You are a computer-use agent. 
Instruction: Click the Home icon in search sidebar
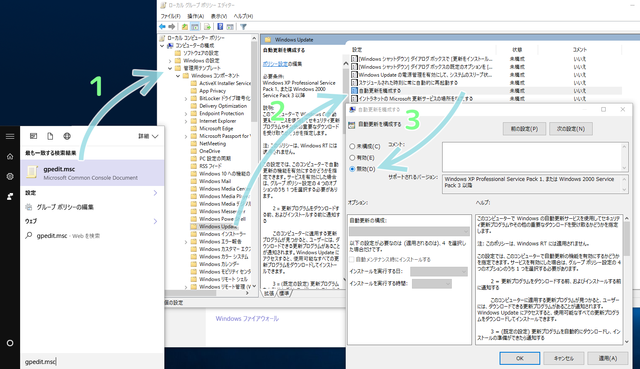[x=10, y=156]
